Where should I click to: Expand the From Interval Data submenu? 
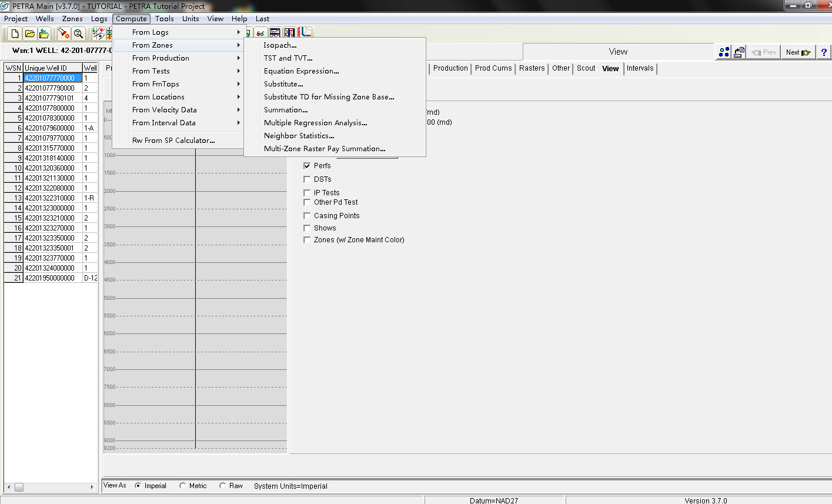click(178, 123)
